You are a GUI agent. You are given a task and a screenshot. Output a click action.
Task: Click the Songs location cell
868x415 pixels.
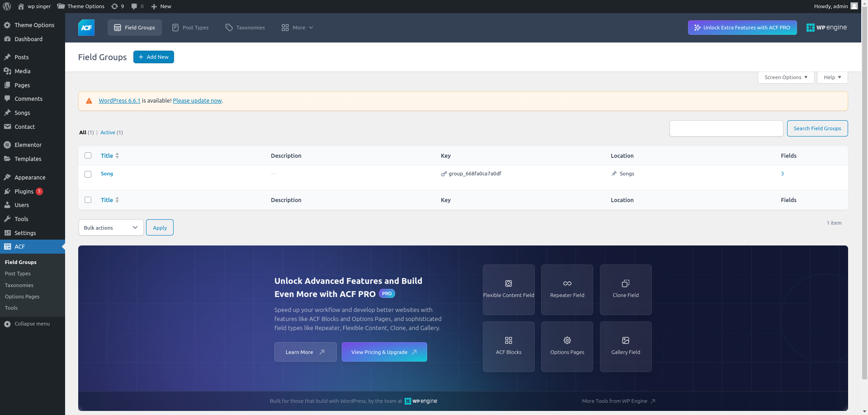click(623, 174)
